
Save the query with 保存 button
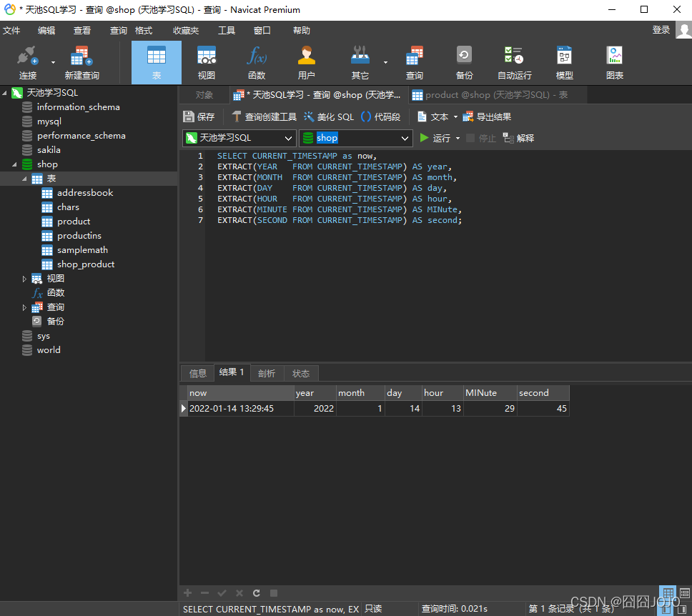coord(199,116)
